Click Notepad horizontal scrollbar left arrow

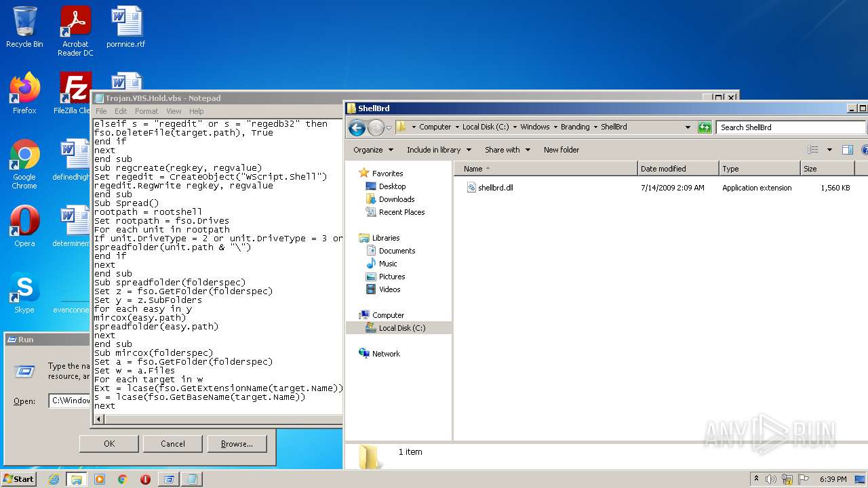click(x=98, y=420)
